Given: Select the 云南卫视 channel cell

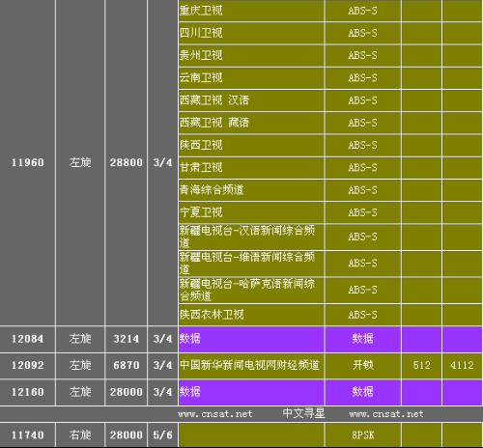Looking at the screenshot, I should coord(251,78).
